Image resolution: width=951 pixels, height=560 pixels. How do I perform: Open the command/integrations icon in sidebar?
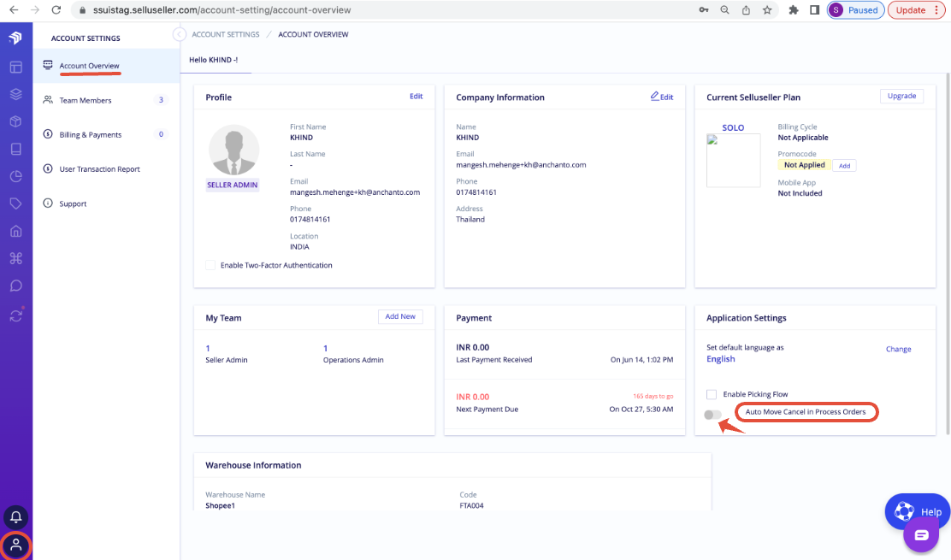coord(15,258)
